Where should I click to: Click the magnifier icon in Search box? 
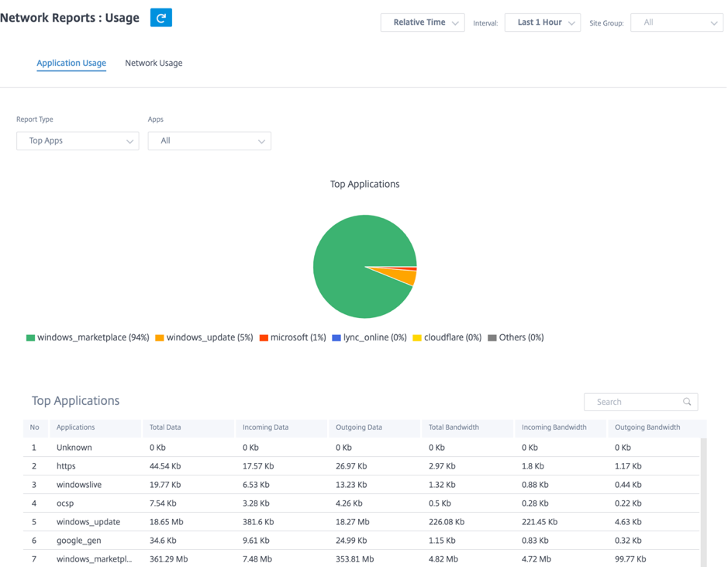click(687, 402)
